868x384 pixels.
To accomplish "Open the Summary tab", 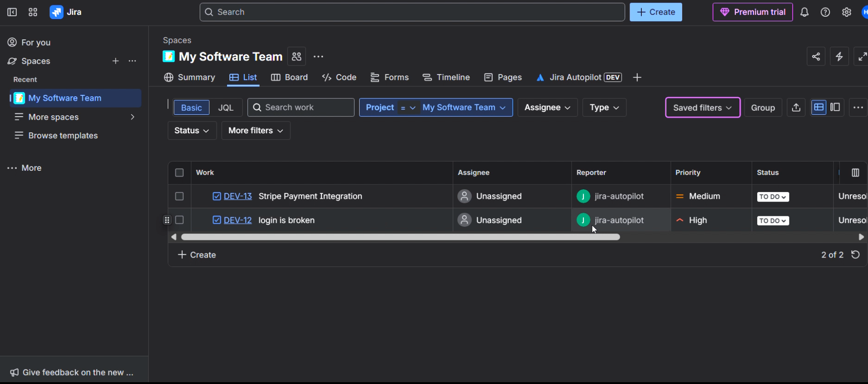I will 190,78.
